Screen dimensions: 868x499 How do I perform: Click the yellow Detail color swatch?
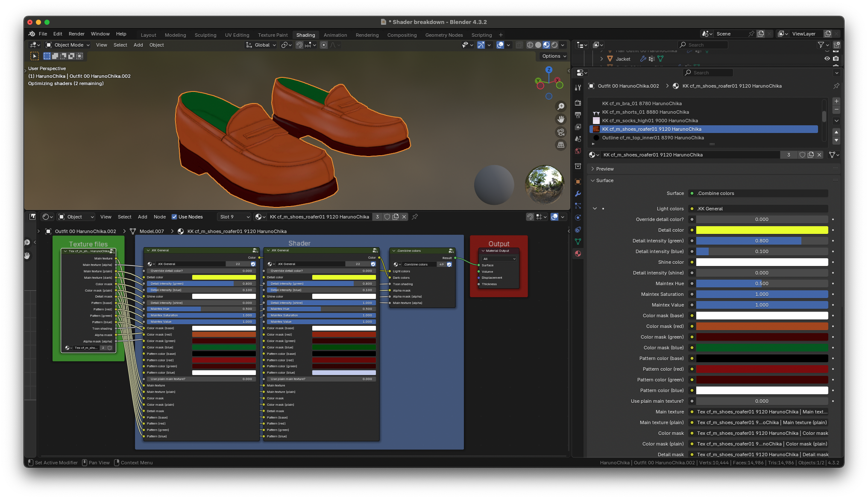pos(762,230)
